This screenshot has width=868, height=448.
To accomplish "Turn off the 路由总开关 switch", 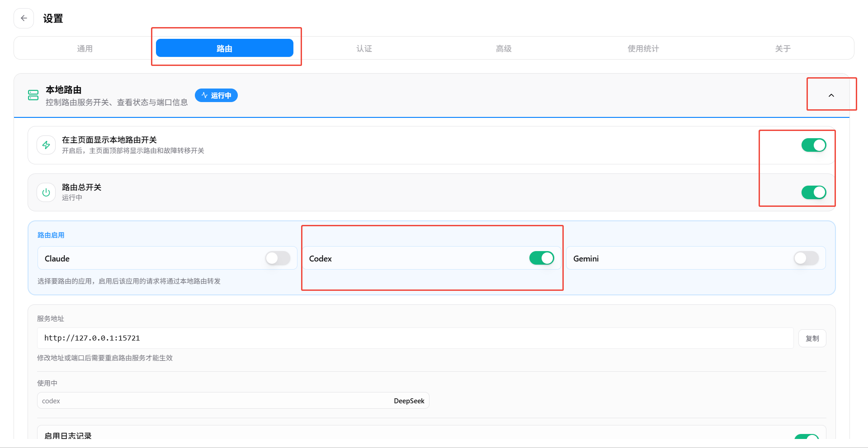I will (x=814, y=192).
